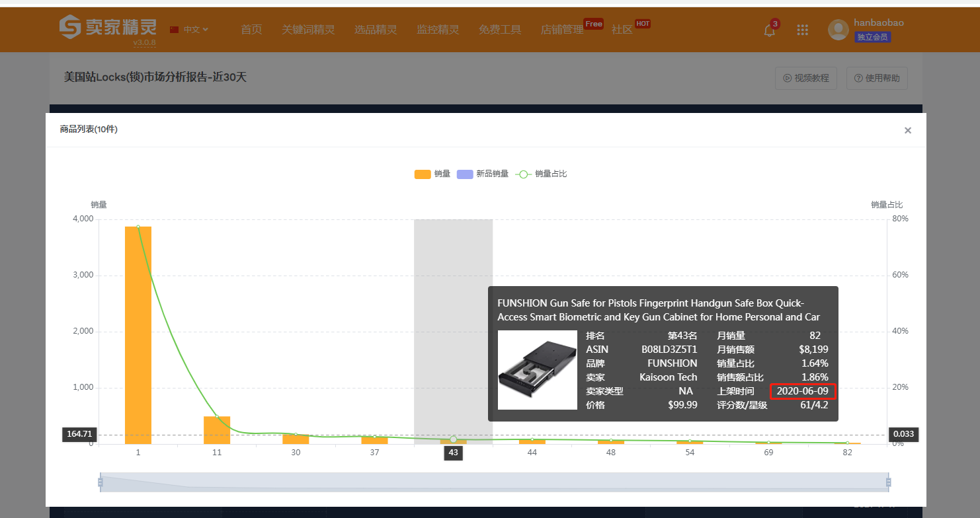The height and width of the screenshot is (518, 980).
Task: Toggle 销量 legend series
Action: tap(432, 174)
